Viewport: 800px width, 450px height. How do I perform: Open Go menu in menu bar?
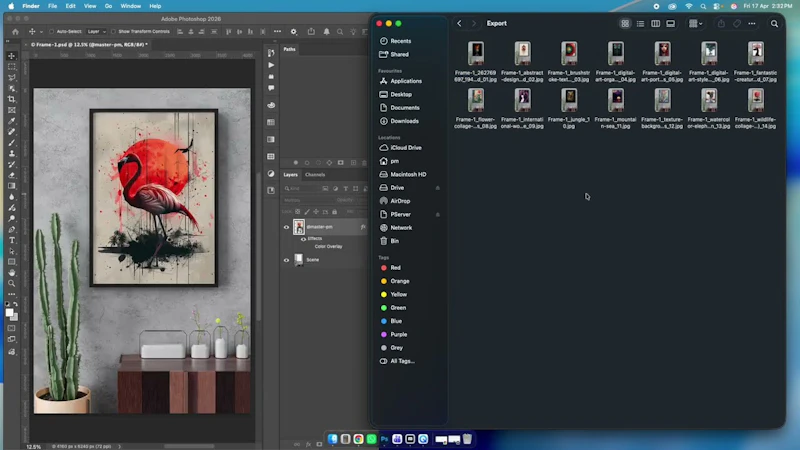point(108,6)
